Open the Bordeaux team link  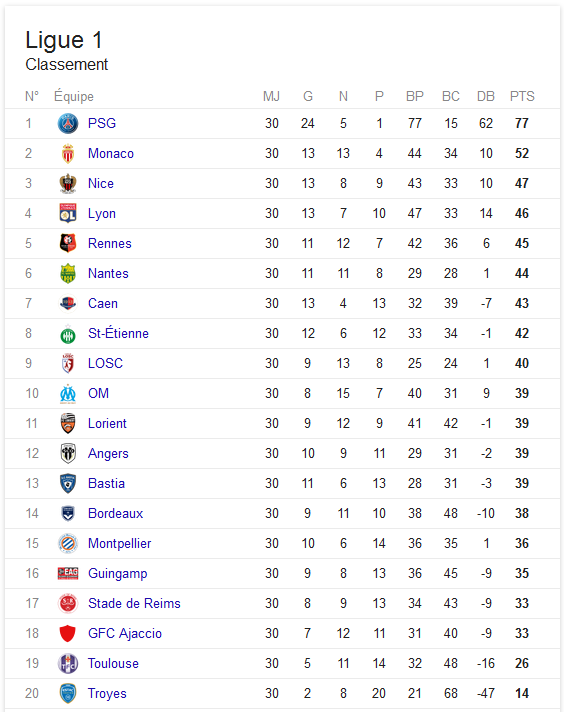click(x=115, y=513)
